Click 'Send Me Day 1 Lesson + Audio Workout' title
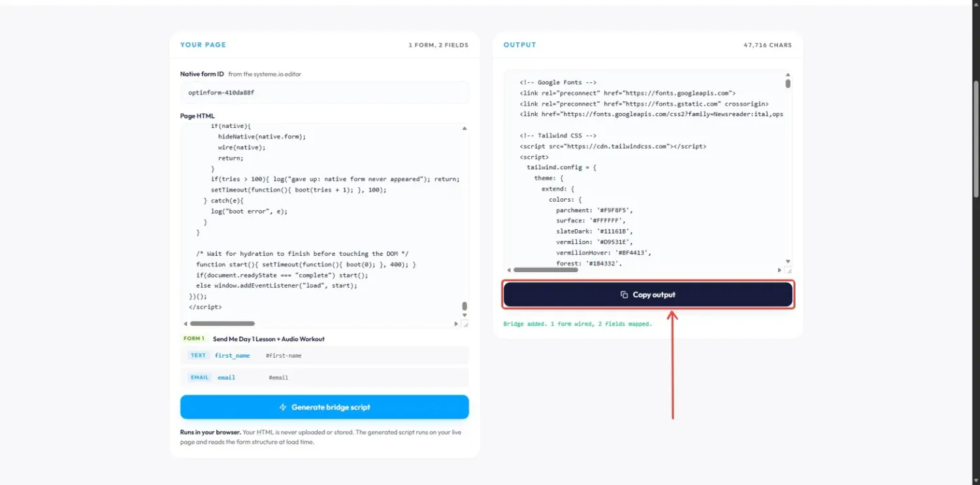Screen dimensions: 980x485 [x=269, y=339]
